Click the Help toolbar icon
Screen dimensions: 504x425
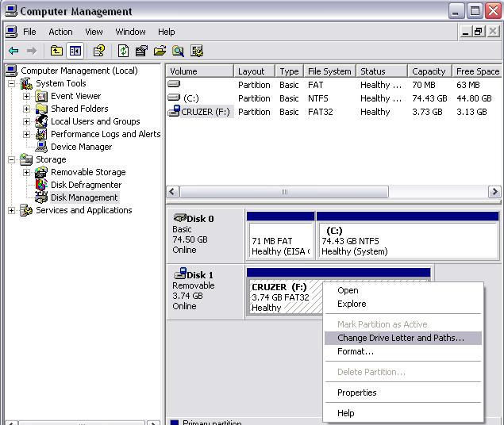click(99, 52)
